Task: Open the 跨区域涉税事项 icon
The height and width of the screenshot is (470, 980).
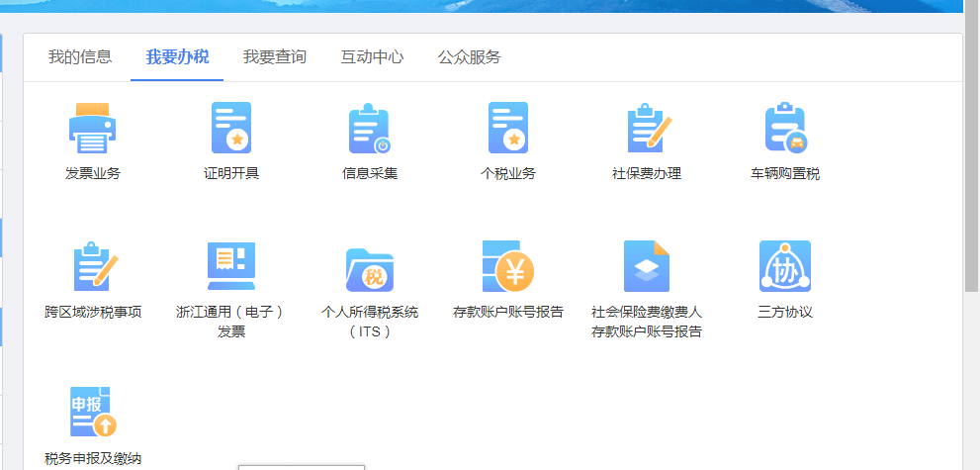Action: [94, 267]
